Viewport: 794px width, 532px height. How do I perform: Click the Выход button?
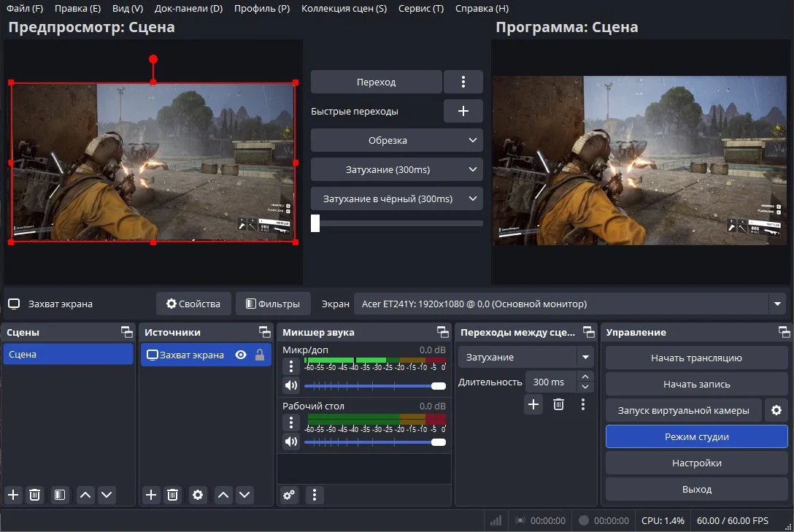click(x=696, y=490)
